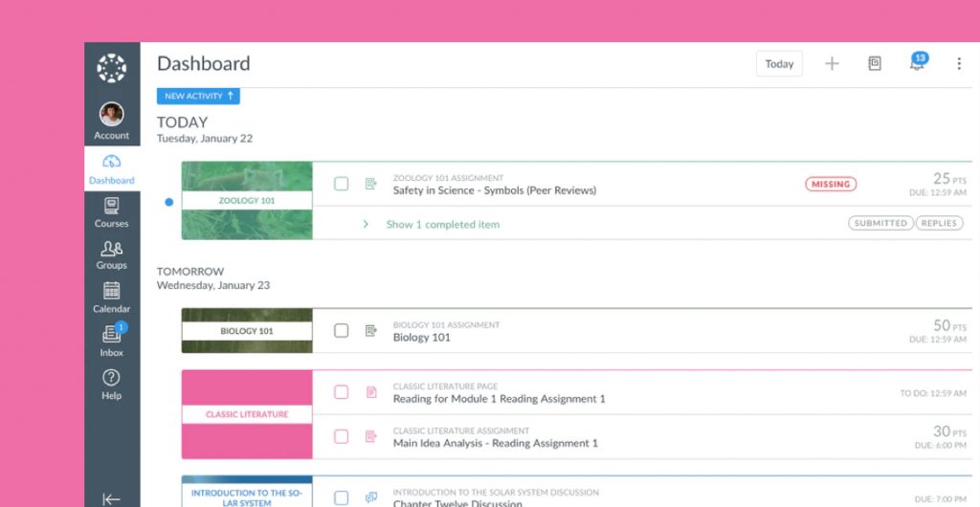
Task: Click the Due: 7:00 PM text
Action: (941, 499)
